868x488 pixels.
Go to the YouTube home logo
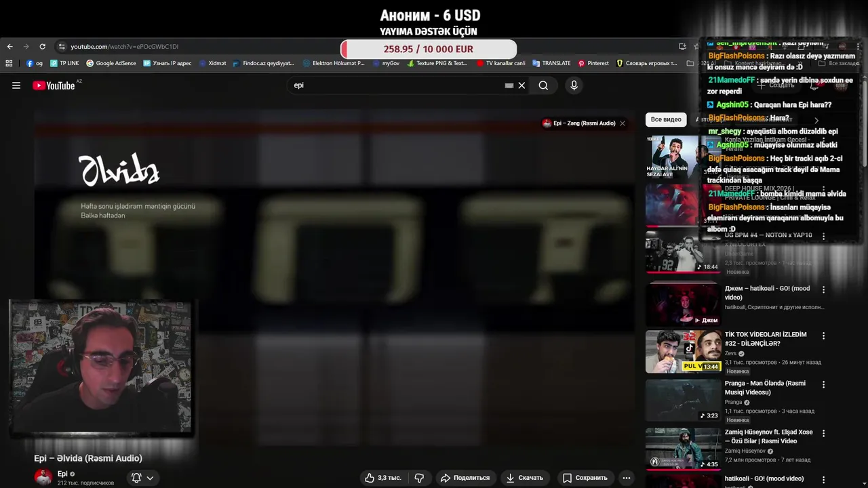pyautogui.click(x=54, y=85)
